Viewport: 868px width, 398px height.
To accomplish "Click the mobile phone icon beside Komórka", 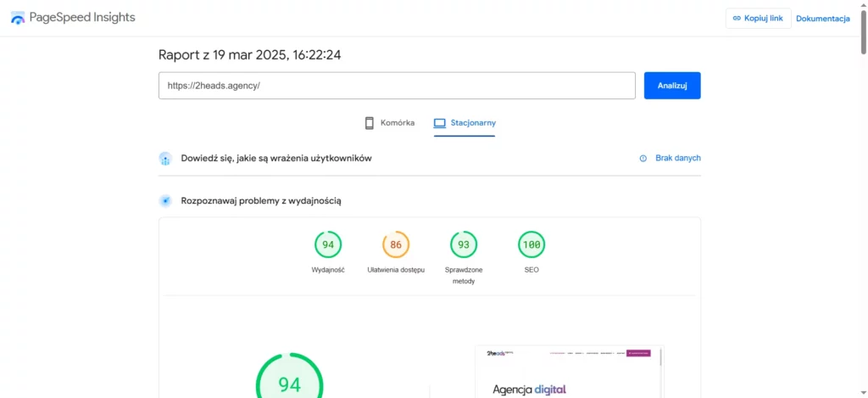I will click(x=370, y=123).
